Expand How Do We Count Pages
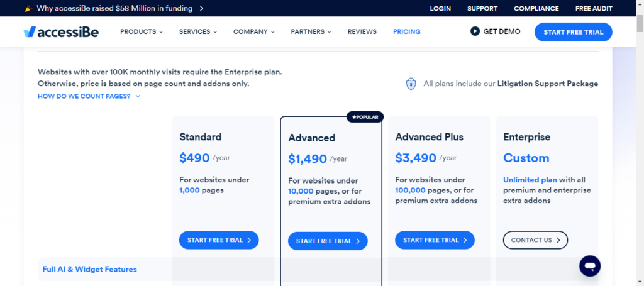 tap(89, 96)
